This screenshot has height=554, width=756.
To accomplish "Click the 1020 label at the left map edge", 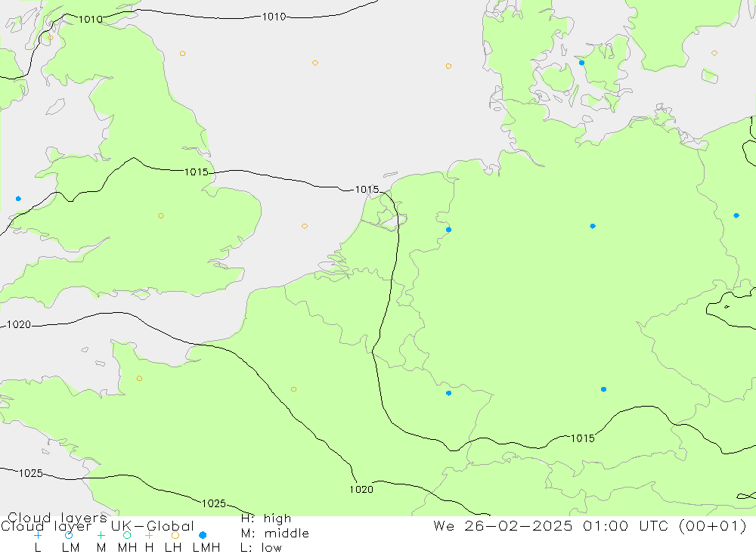I will [x=19, y=324].
